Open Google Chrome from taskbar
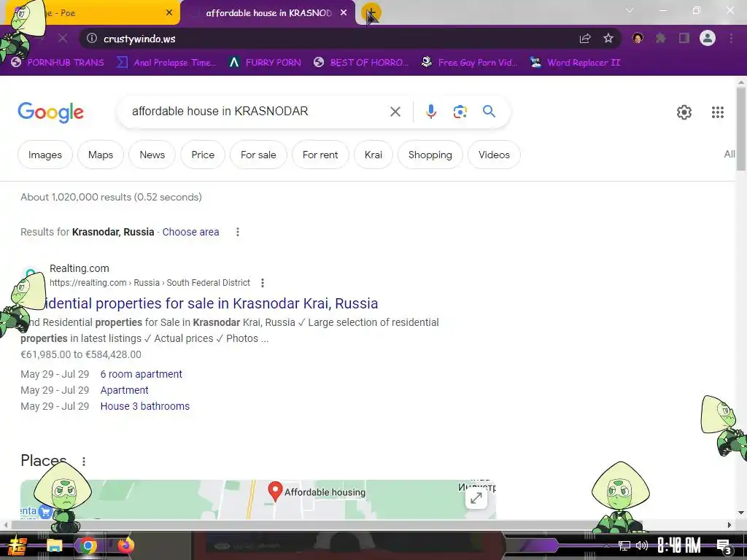747x560 pixels. point(88,545)
